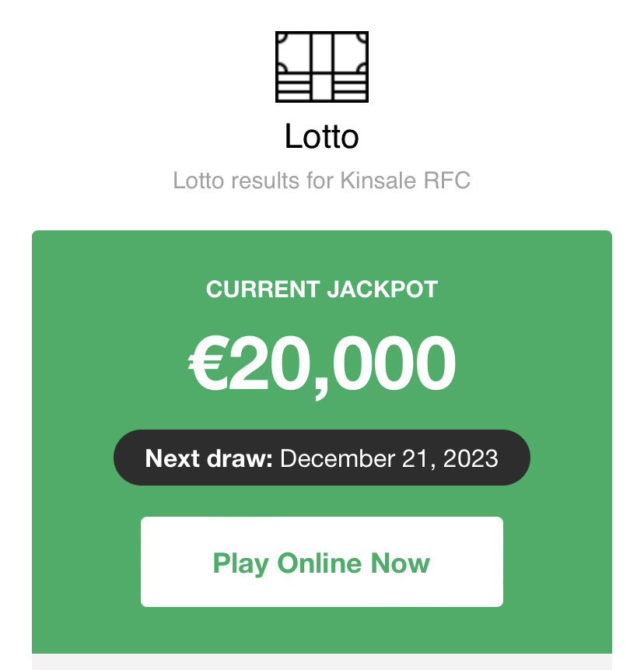Click the €20,000 jackpot amount
The width and height of the screenshot is (644, 670).
(322, 364)
